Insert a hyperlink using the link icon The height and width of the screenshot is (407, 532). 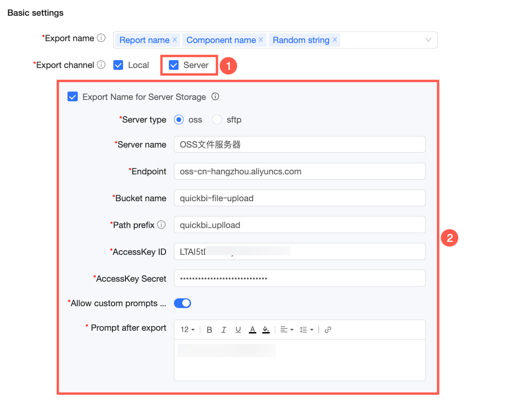click(x=328, y=330)
